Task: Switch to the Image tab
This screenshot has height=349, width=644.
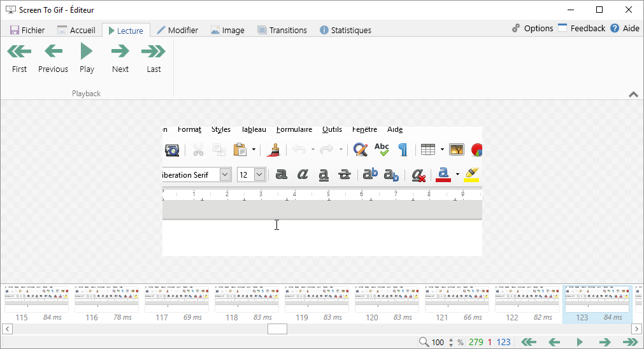Action: [227, 30]
